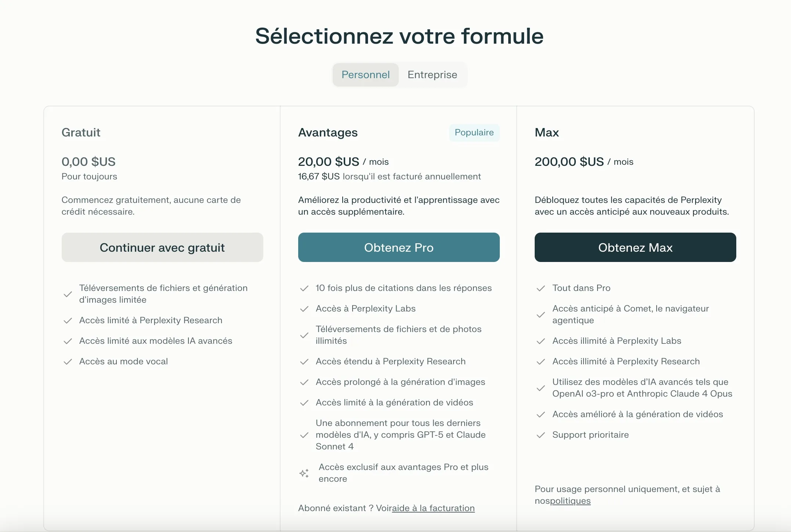
Task: Click checkmark next to Accès anticipé à Comet
Action: point(541,315)
